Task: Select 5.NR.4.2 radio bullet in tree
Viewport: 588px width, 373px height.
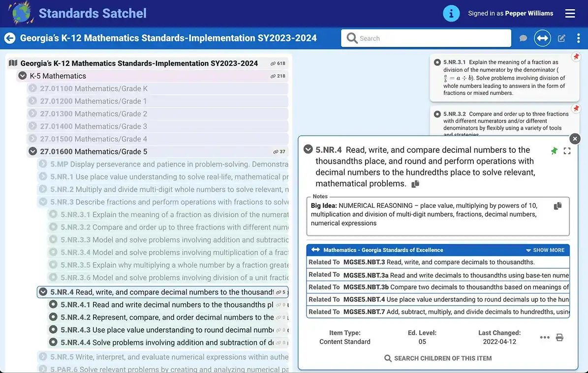Action: coord(53,317)
